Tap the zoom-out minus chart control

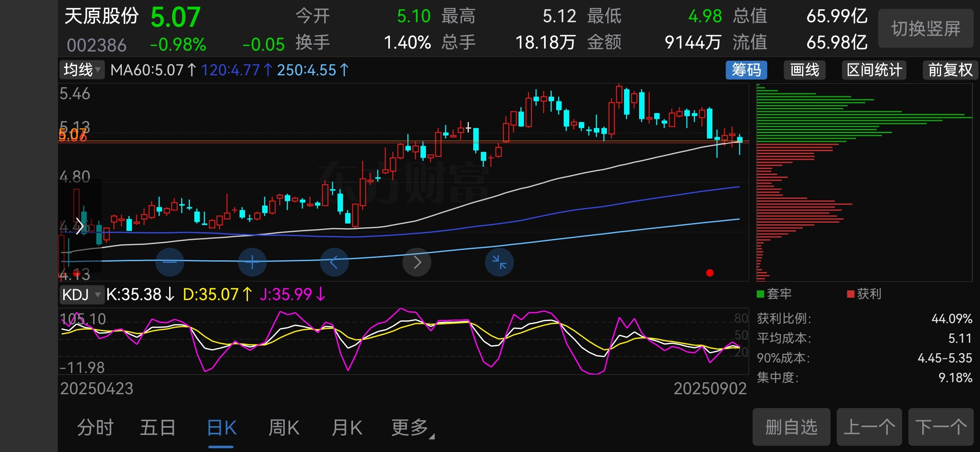point(170,262)
